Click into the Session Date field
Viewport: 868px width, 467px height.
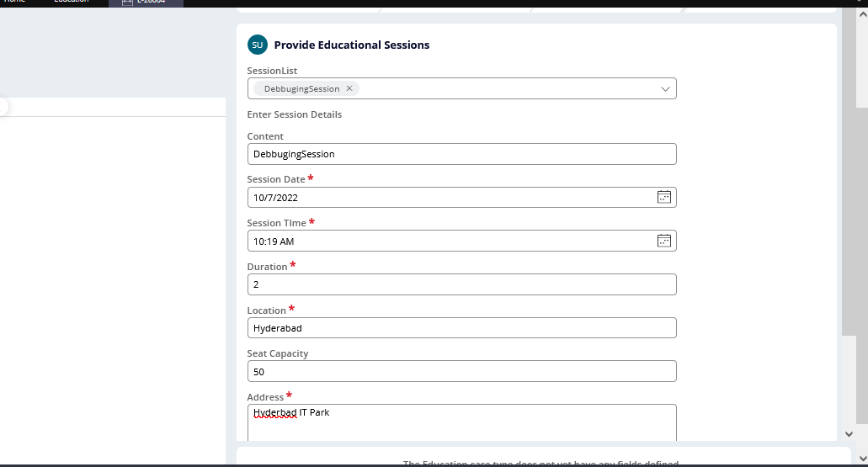point(461,198)
